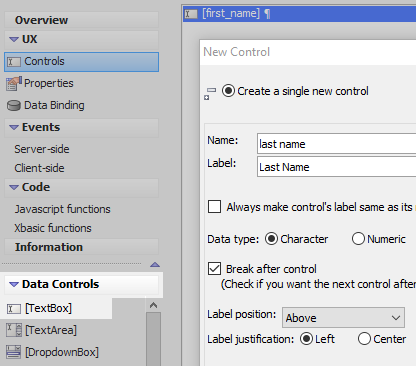
Task: Click the [TextBox] control icon
Action: point(14,309)
